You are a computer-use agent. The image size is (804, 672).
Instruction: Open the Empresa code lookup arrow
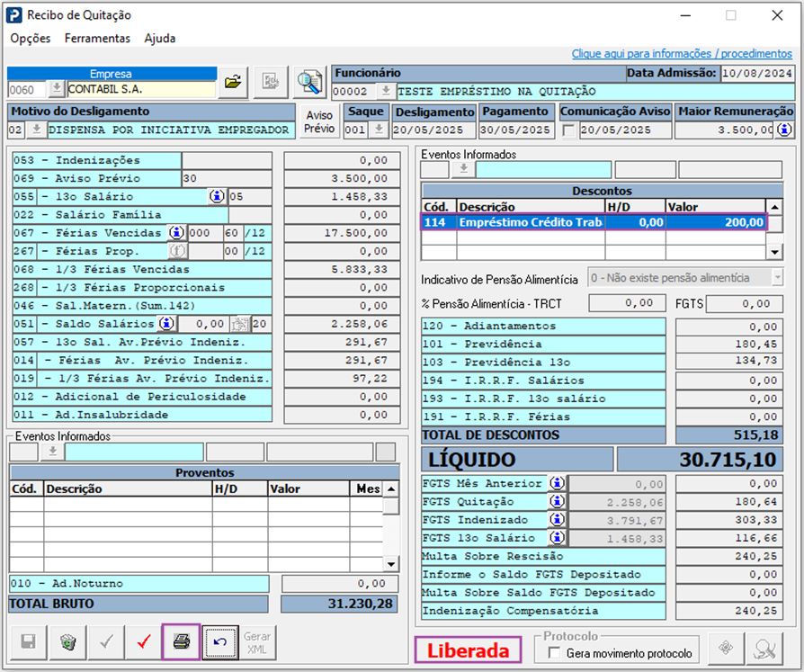57,89
